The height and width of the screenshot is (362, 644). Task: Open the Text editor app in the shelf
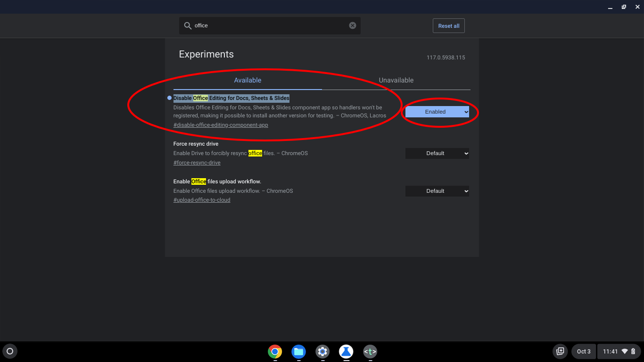[x=370, y=351]
